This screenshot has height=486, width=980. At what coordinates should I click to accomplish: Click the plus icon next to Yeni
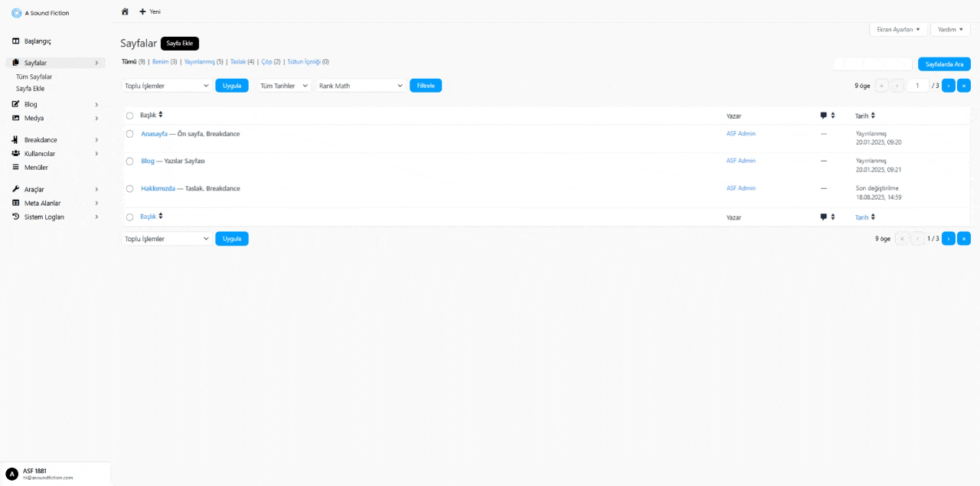142,11
